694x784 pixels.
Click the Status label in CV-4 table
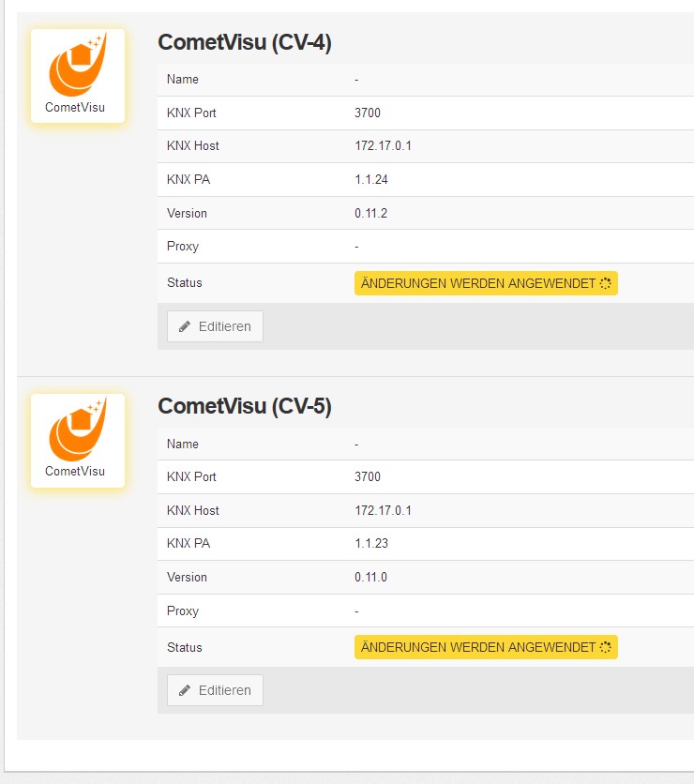click(185, 283)
